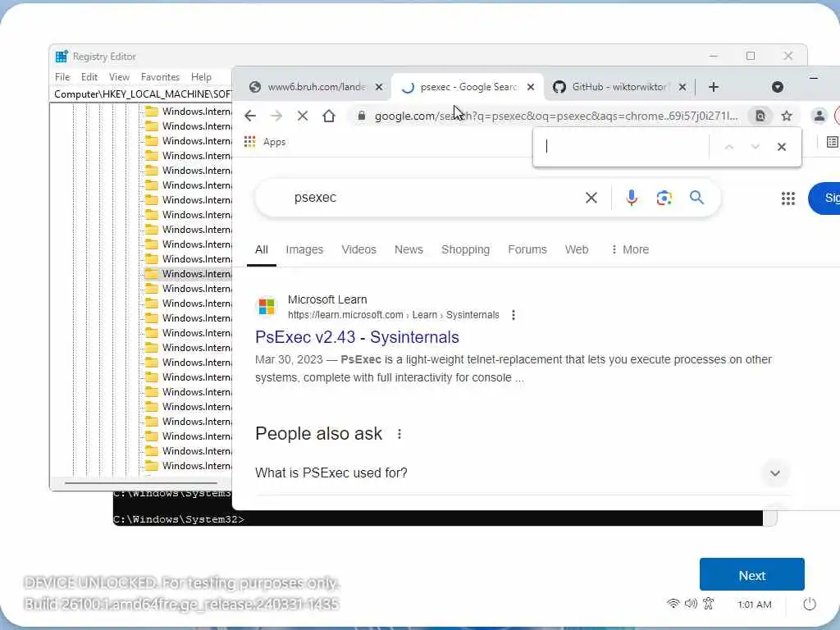Open the volume speaker icon
Viewport: 840px width, 630px height.
click(x=691, y=604)
